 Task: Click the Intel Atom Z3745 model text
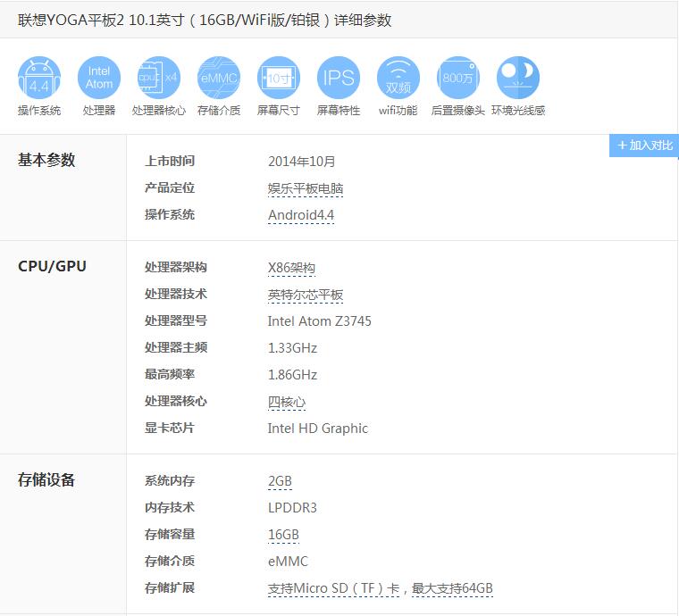pos(319,321)
